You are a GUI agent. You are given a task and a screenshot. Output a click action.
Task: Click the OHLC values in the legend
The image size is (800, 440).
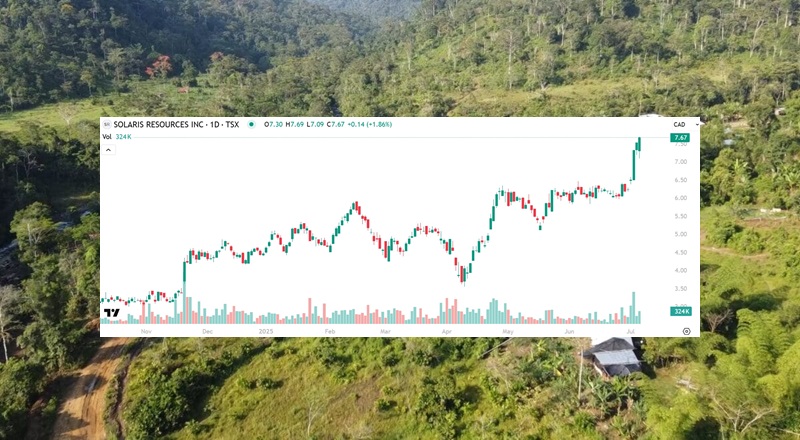point(328,125)
